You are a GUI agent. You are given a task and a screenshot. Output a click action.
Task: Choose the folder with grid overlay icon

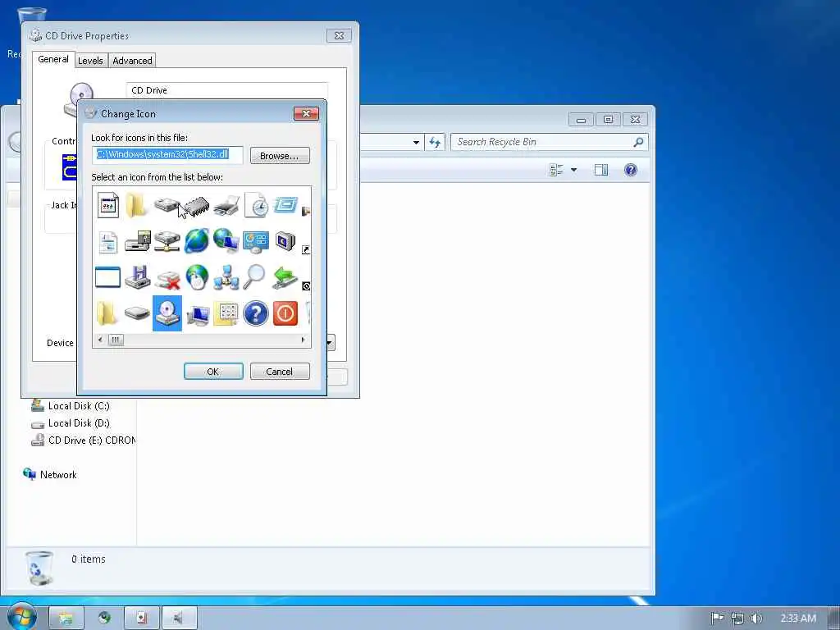tap(226, 313)
